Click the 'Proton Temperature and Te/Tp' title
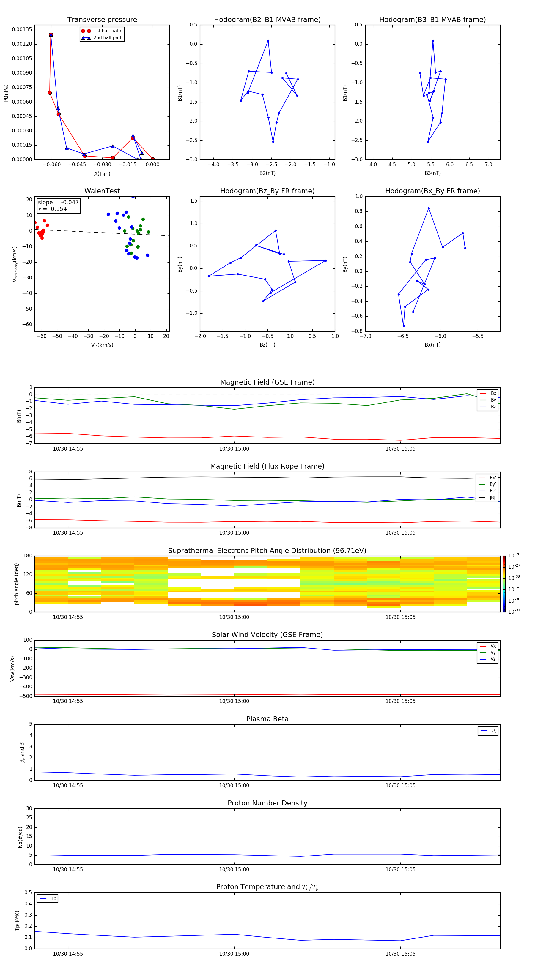The height and width of the screenshot is (980, 535). click(x=267, y=887)
